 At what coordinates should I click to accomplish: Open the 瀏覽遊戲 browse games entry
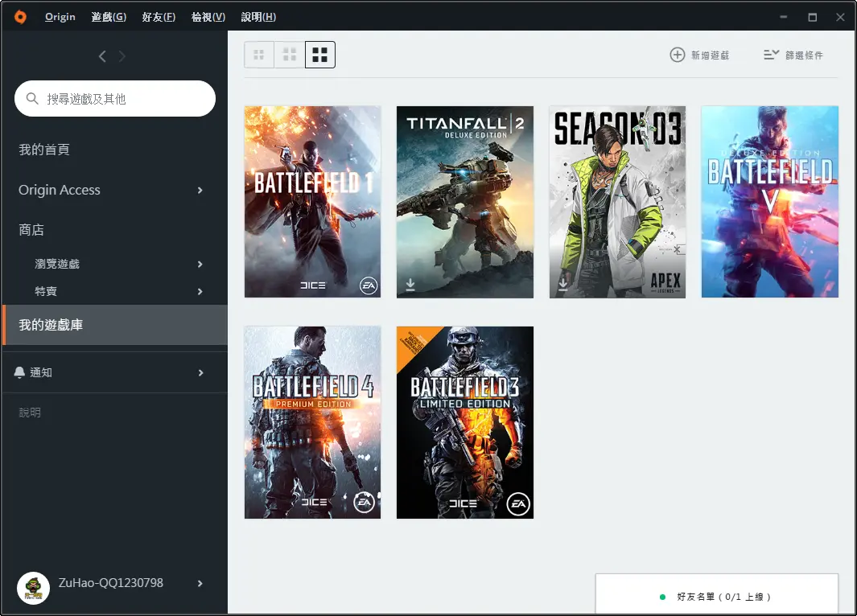click(57, 264)
